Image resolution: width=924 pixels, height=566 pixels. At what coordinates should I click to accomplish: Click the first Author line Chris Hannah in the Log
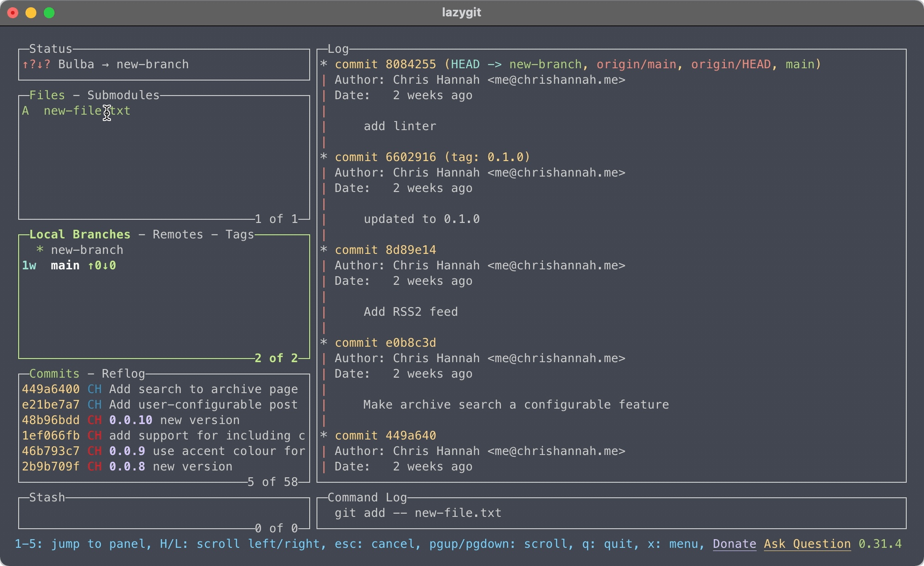480,80
